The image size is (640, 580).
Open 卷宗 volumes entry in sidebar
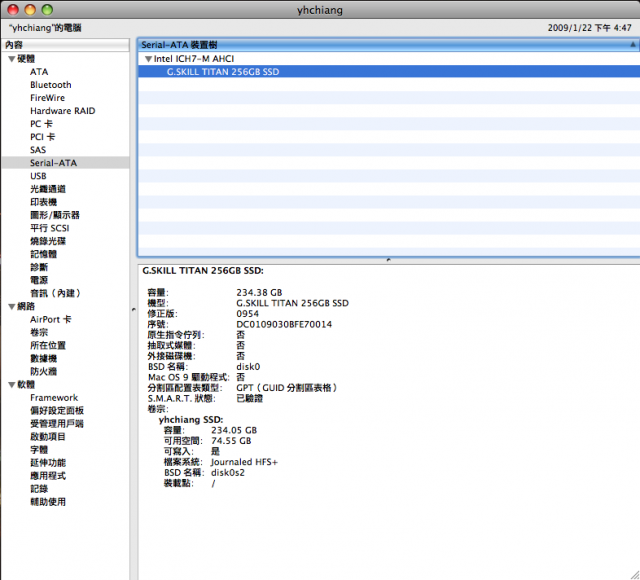(x=39, y=333)
